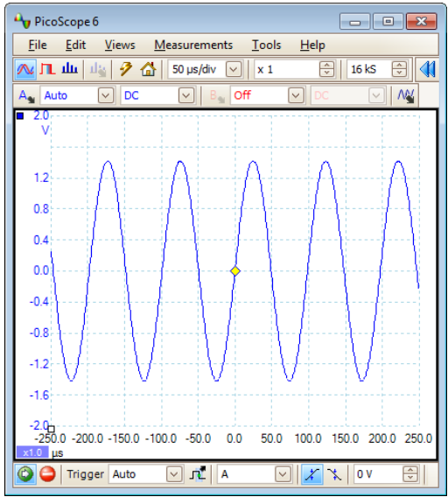
Task: Click the yellow diamond trigger marker
Action: click(235, 271)
